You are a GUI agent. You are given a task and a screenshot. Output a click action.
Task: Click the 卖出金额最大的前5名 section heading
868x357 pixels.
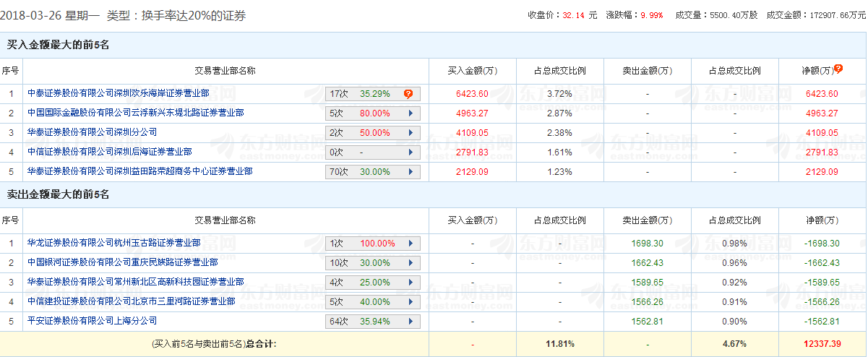[58, 194]
